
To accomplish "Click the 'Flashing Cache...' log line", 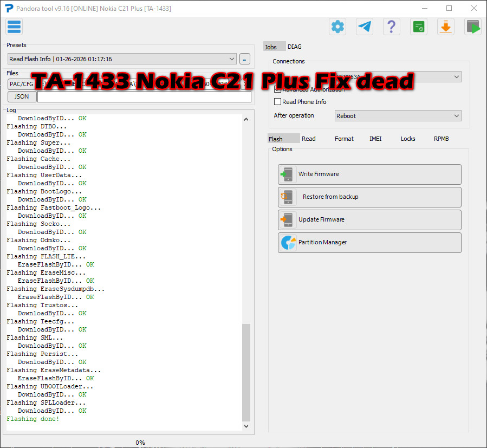I will [38, 159].
